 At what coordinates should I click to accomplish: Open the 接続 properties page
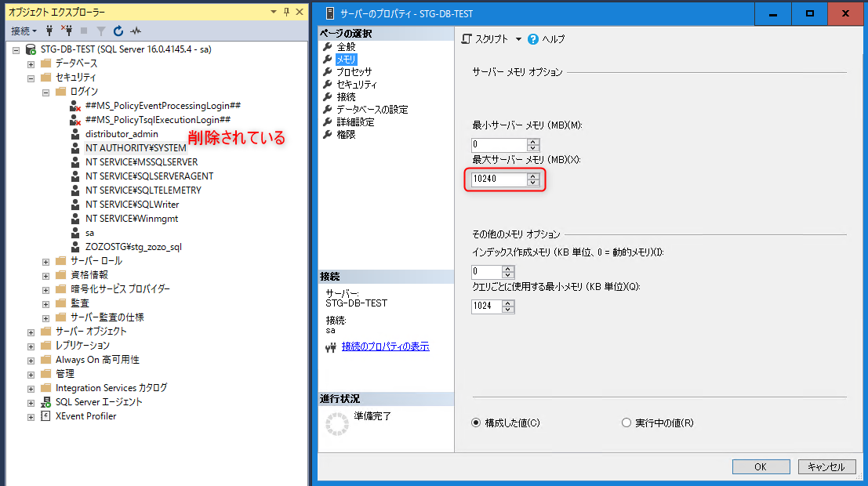346,97
